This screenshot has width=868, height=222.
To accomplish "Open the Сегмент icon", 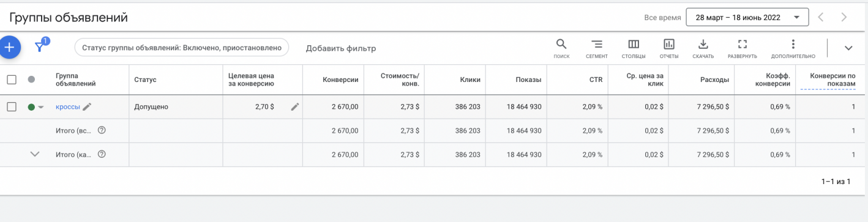I will coord(596,45).
